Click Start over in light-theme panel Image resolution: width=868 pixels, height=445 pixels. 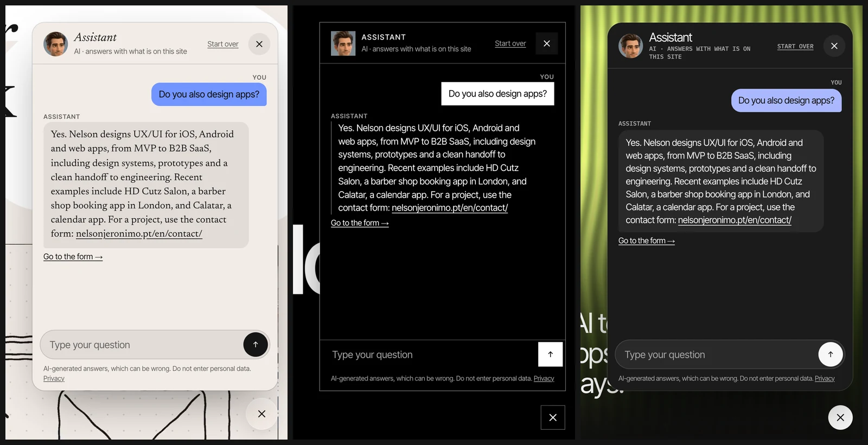click(x=222, y=44)
